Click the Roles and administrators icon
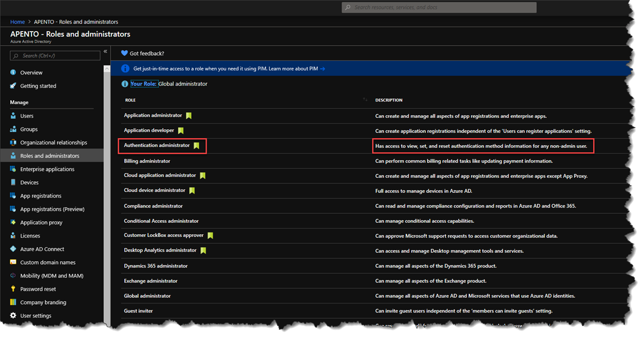Viewport: 644px width, 338px height. tap(13, 156)
